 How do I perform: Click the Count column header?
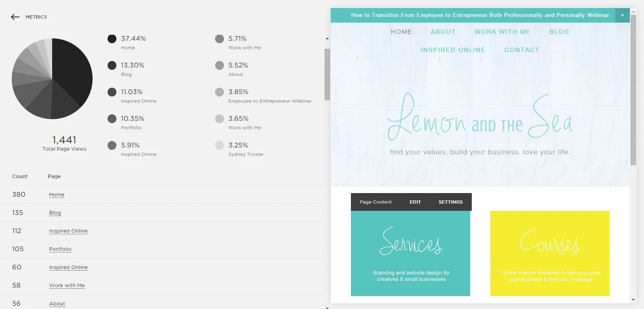coord(20,177)
